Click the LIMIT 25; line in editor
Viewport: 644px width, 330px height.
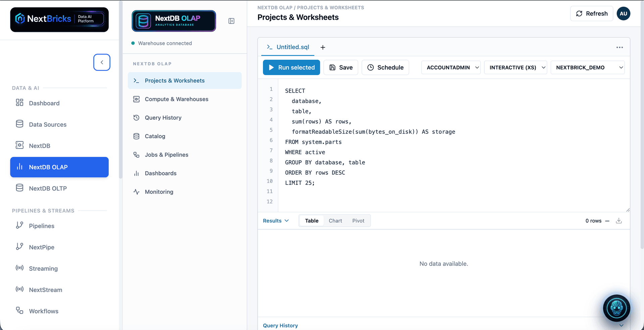[300, 183]
